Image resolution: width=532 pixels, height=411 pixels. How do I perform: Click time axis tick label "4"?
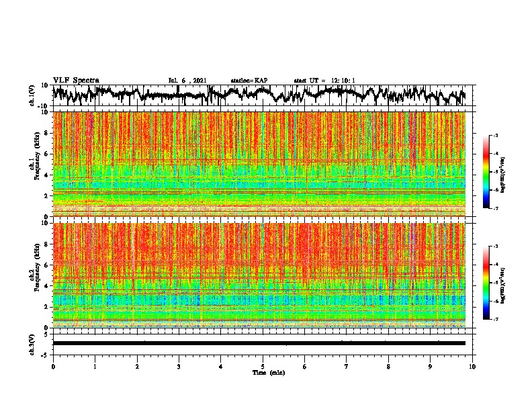click(221, 367)
